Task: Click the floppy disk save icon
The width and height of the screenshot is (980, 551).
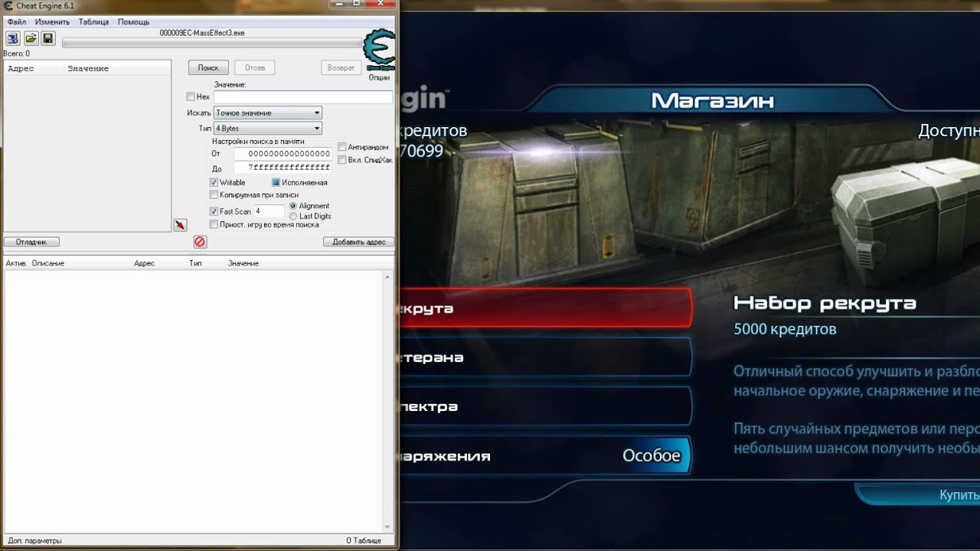Action: (47, 38)
